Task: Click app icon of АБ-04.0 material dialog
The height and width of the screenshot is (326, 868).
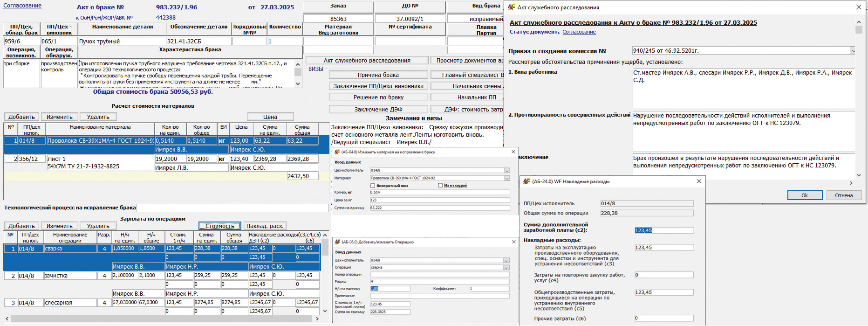Action: (x=337, y=152)
